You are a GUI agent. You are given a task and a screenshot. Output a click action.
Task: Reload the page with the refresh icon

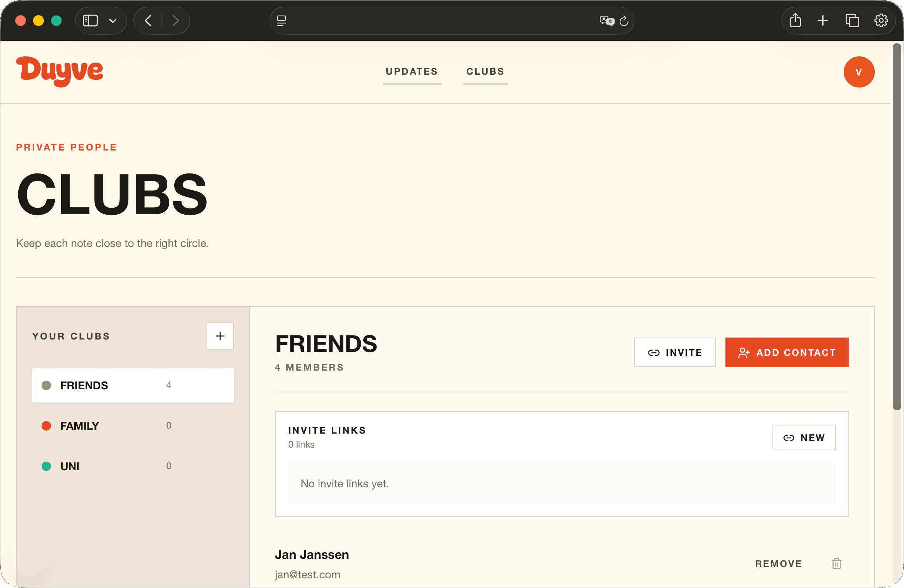tap(624, 21)
